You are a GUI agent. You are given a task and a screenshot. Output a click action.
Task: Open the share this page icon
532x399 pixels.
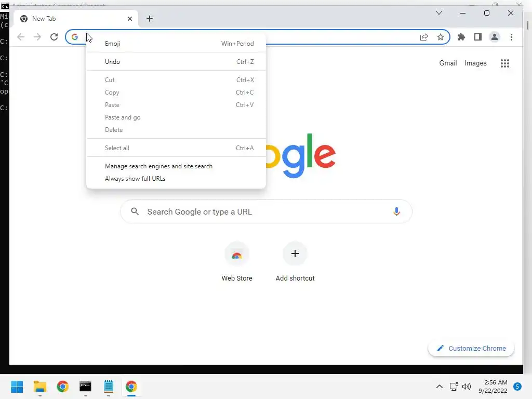[x=424, y=37]
